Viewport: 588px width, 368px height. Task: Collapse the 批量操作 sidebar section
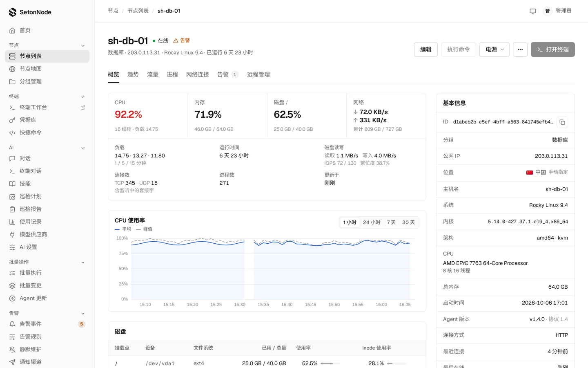83,263
